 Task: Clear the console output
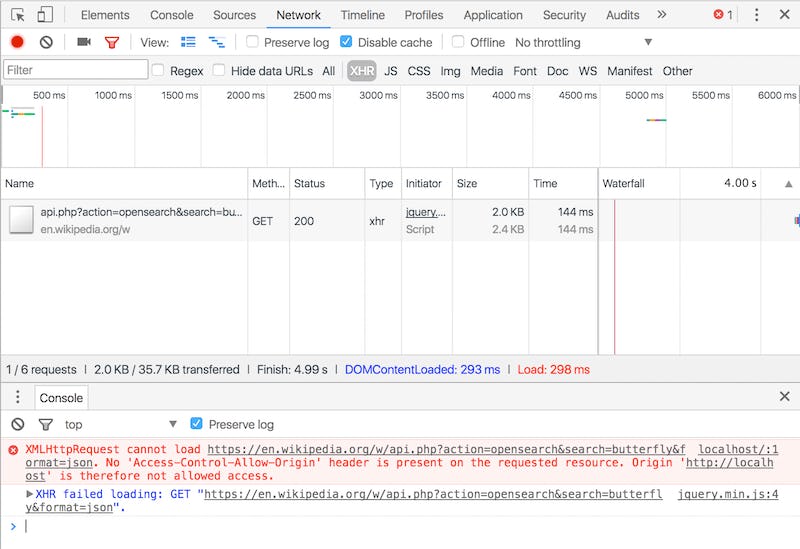18,424
